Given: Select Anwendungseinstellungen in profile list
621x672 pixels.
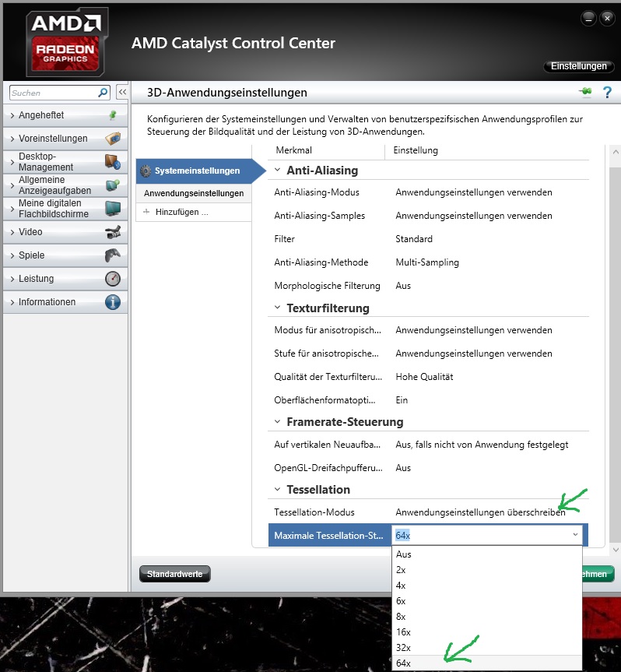Looking at the screenshot, I should [x=194, y=193].
